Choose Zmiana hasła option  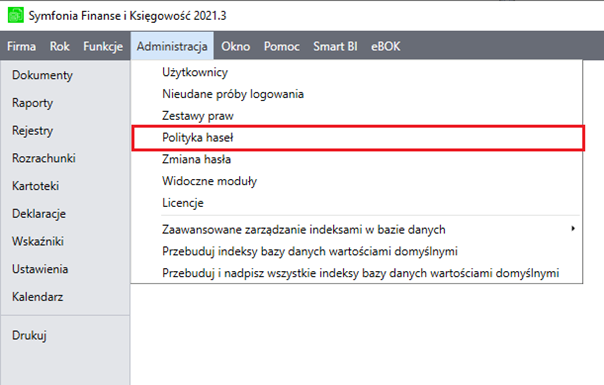357,159
